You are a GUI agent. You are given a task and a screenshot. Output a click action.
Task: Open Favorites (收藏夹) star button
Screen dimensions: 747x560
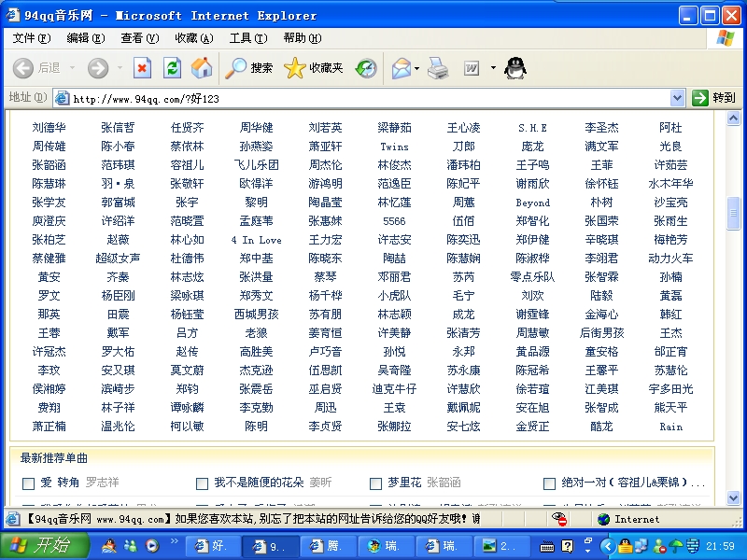(x=314, y=68)
